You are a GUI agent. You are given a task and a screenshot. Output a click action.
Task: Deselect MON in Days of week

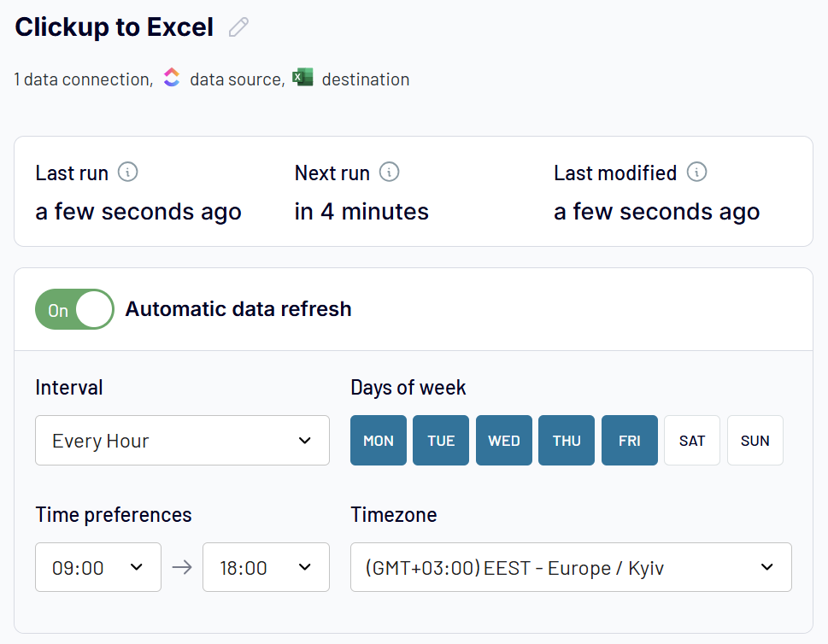(378, 440)
